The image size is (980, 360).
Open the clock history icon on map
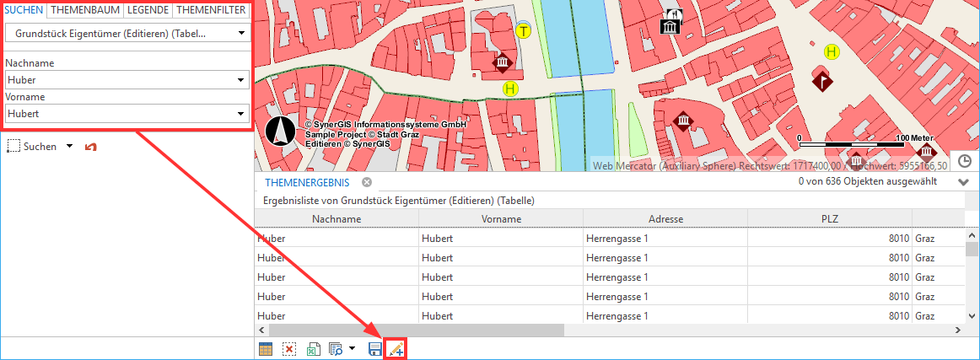965,160
